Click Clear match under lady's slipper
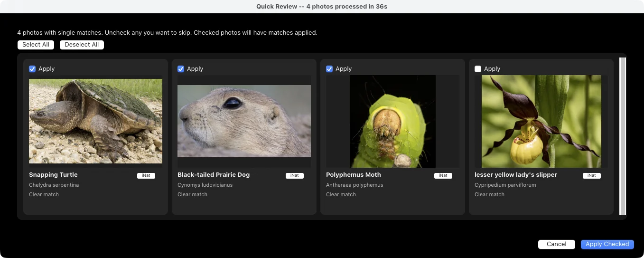 (489, 194)
